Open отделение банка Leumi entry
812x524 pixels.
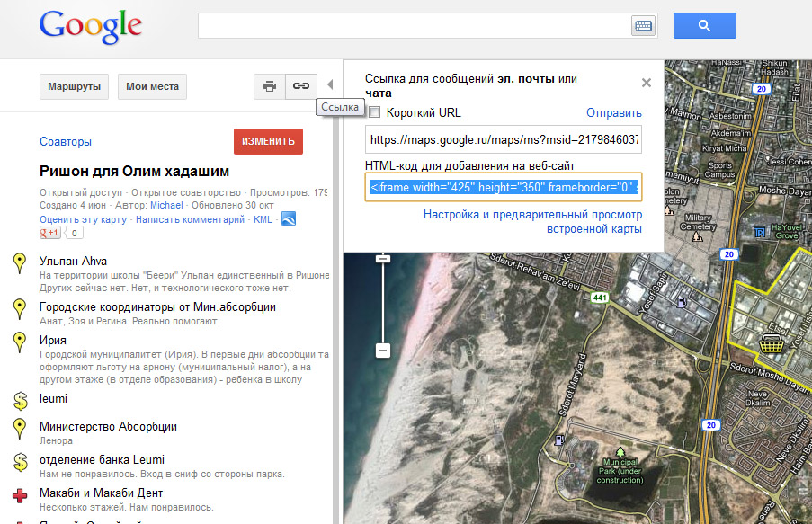(x=102, y=460)
